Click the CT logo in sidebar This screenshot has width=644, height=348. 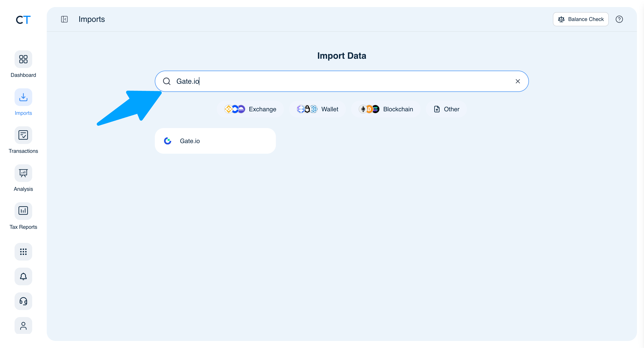click(23, 19)
